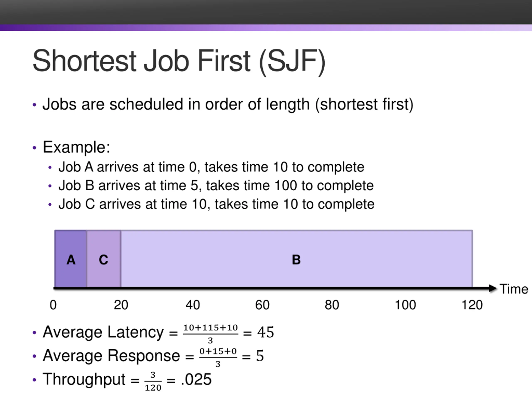Click the 100 mark on the time axis

point(405,305)
